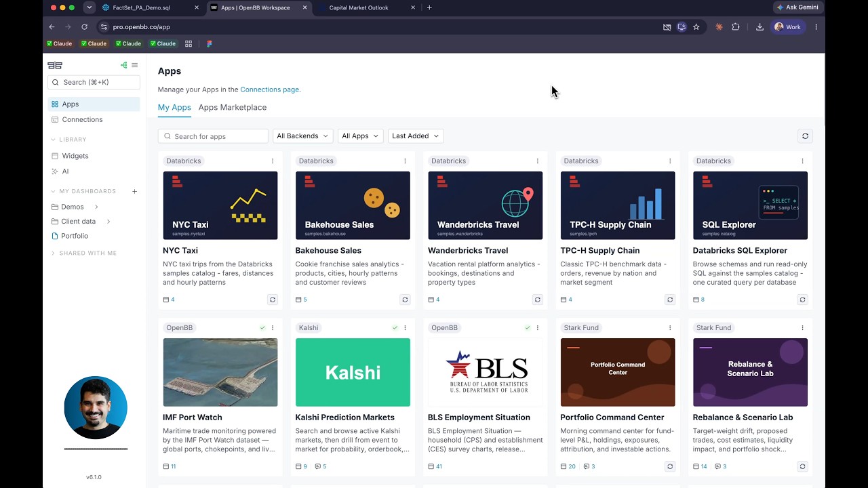Open Chrome downloads icon
Viewport: 868px width, 488px height.
pos(759,27)
